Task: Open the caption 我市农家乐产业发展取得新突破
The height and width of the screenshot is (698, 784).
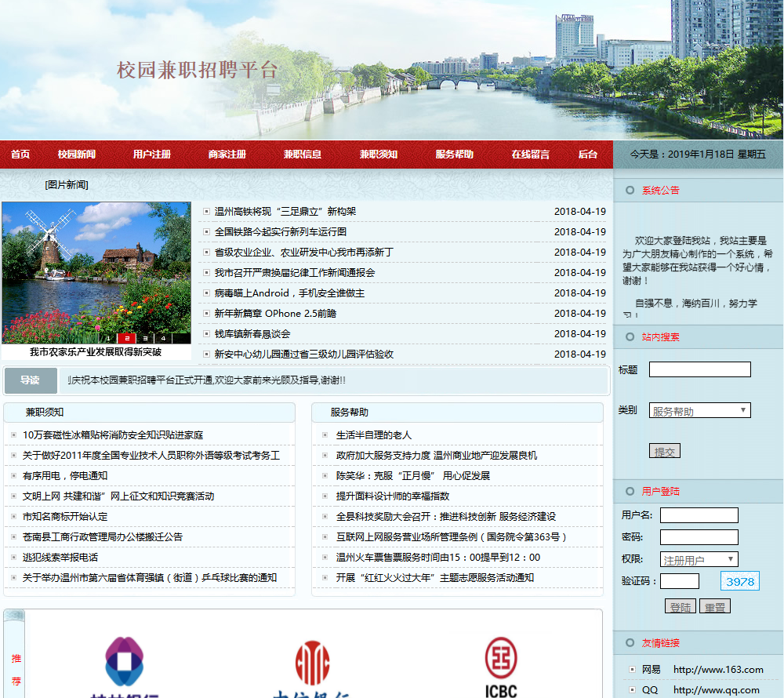Action: tap(96, 352)
